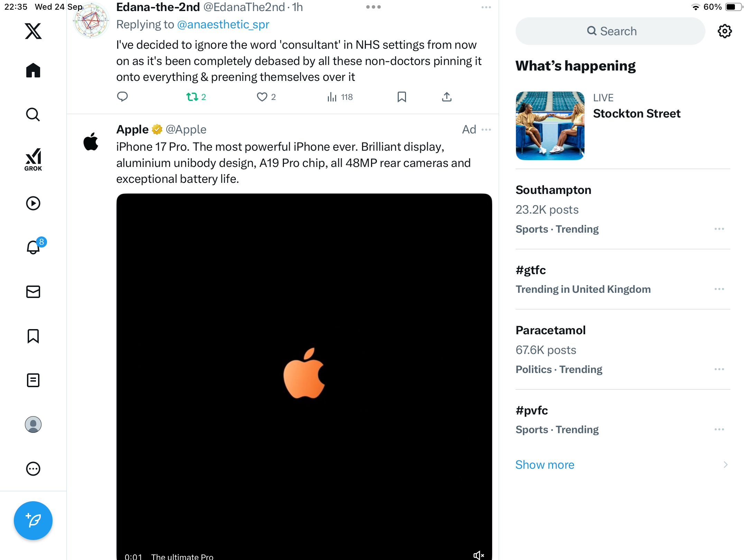Screen dimensions: 747x560
Task: Toggle repost on Edana-the-2nd's reply
Action: tap(192, 97)
